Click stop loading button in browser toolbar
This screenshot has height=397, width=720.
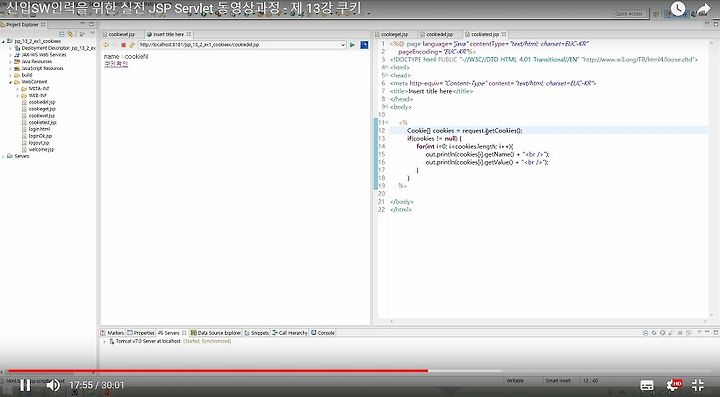[123, 45]
